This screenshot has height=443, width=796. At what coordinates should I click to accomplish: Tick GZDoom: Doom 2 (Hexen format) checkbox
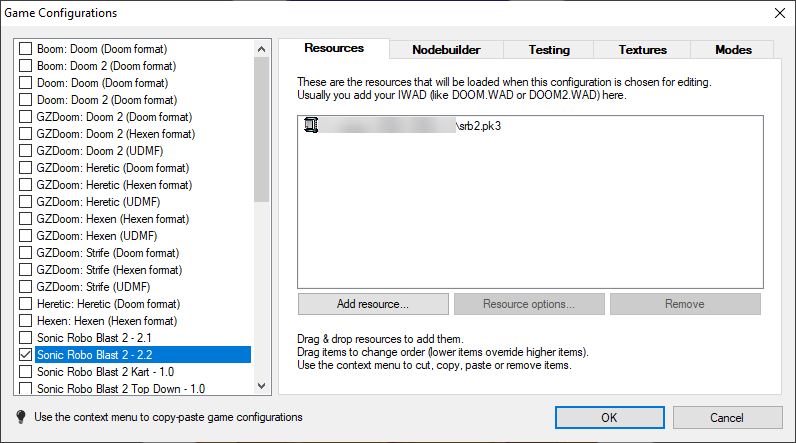(25, 133)
